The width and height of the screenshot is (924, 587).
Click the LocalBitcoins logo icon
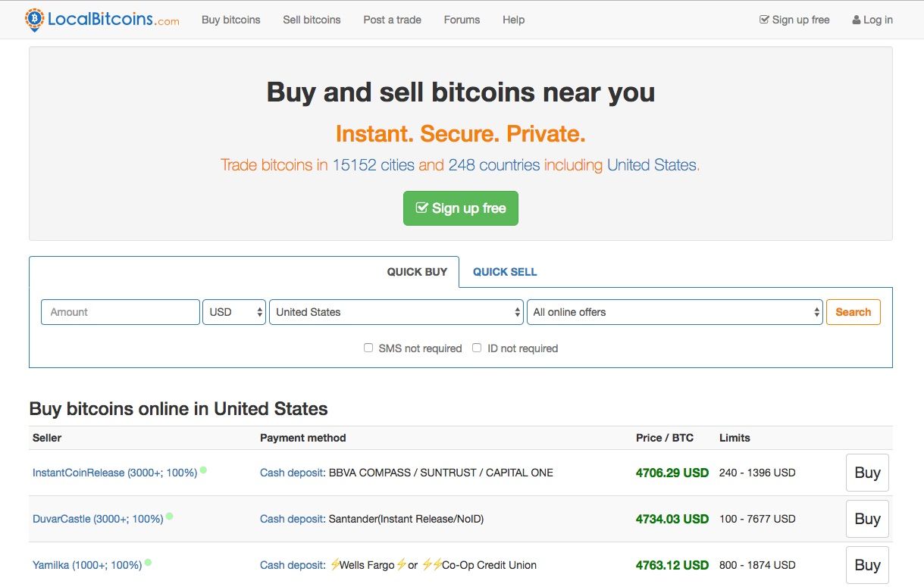pyautogui.click(x=34, y=20)
